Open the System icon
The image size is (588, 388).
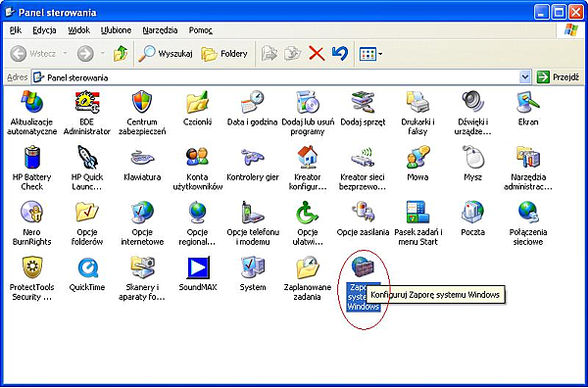pos(253,267)
